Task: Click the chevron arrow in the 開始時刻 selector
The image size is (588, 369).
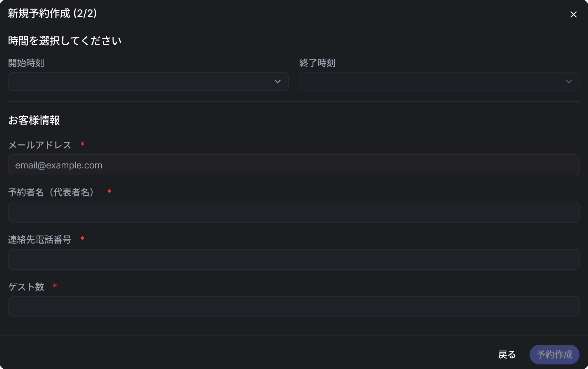Action: [278, 81]
